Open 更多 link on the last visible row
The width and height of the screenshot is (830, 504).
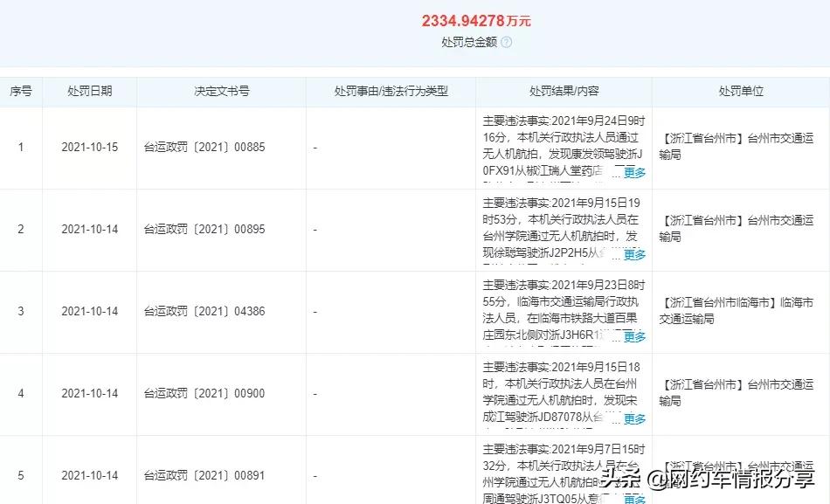click(x=636, y=501)
